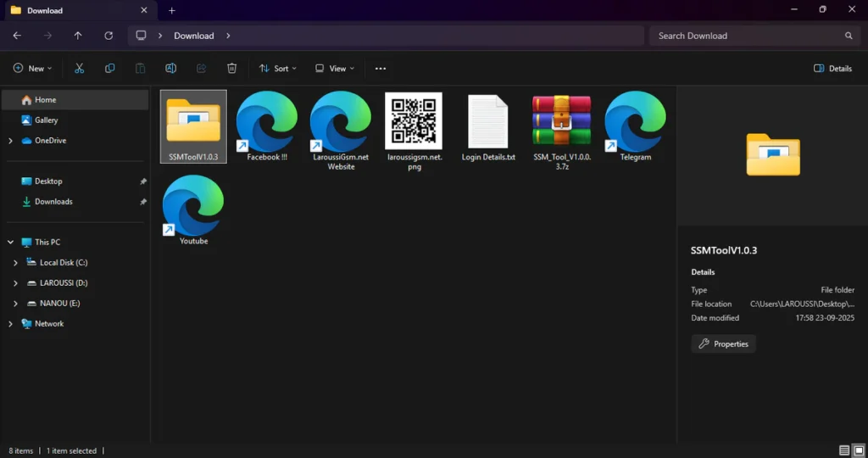Viewport: 868px width, 458px height.
Task: Open the View dropdown menu
Action: tap(334, 68)
